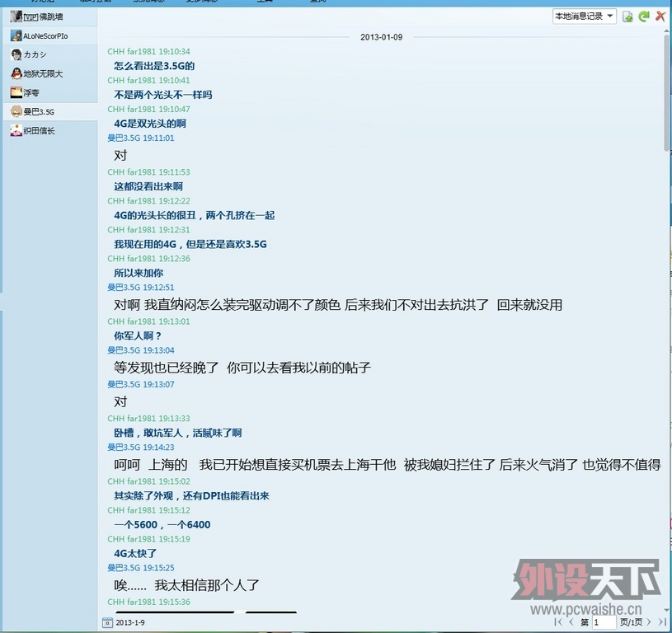Click the avatar of 浮夸
Screen dimensions: 672x633
pos(16,92)
